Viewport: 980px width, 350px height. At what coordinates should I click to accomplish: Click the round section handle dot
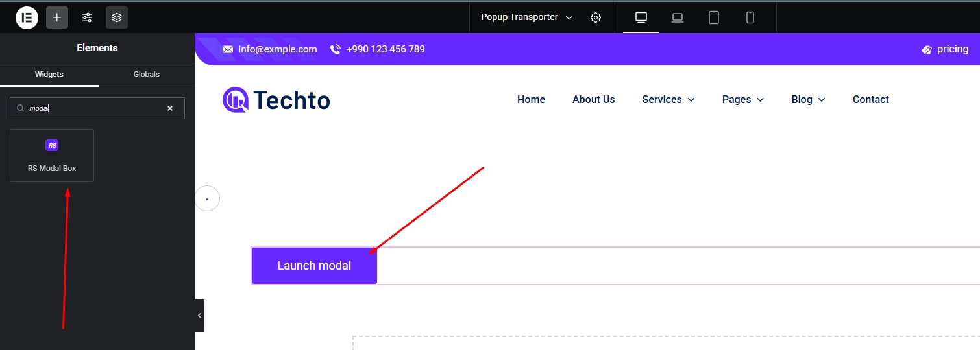click(x=207, y=199)
